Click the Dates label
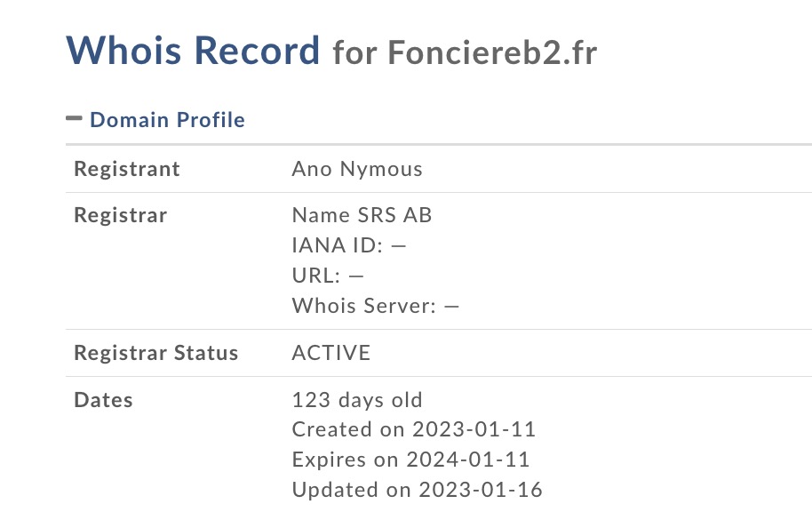 pos(104,399)
